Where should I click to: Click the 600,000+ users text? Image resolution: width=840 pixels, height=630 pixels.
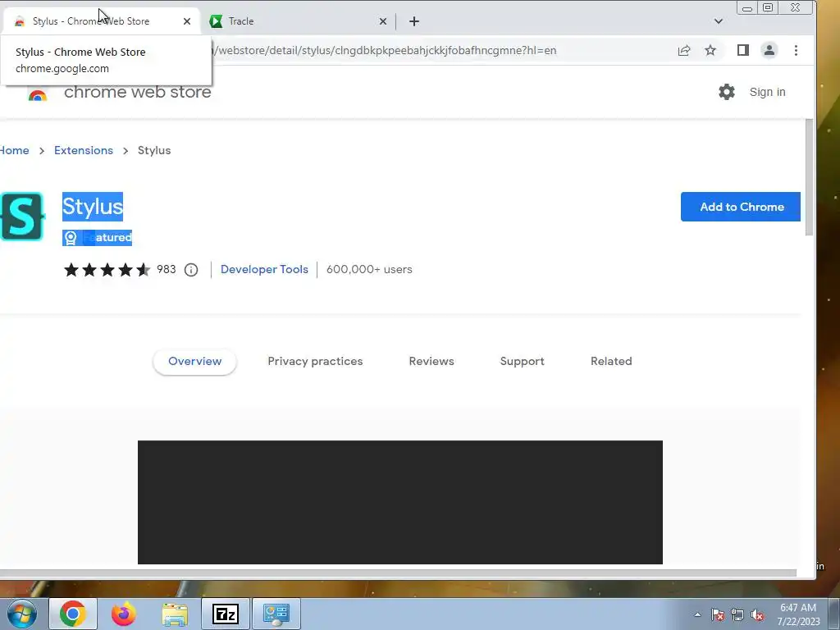pos(369,269)
